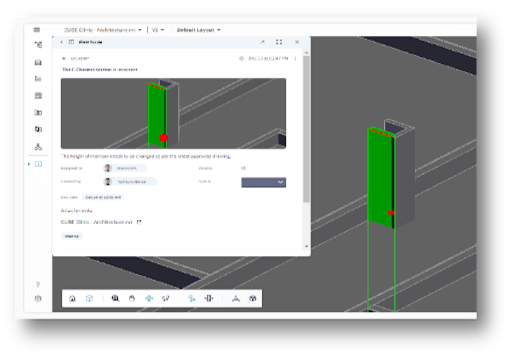Click the issue screenshot thumbnail
The image size is (512, 360).
(x=173, y=113)
